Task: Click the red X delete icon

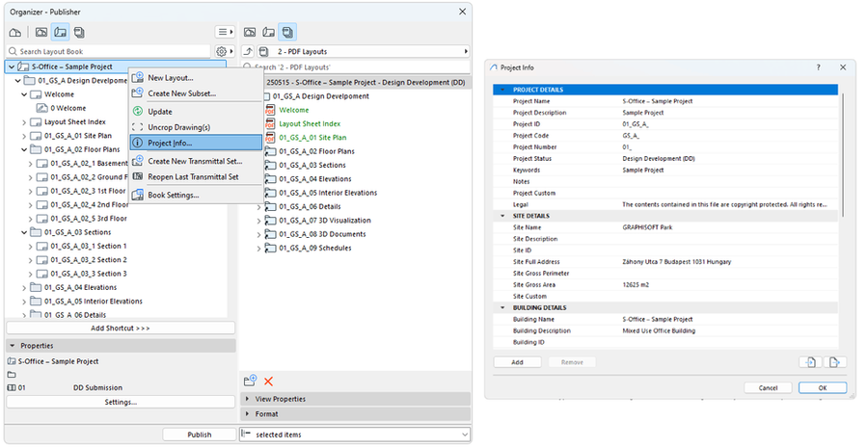Action: [268, 382]
